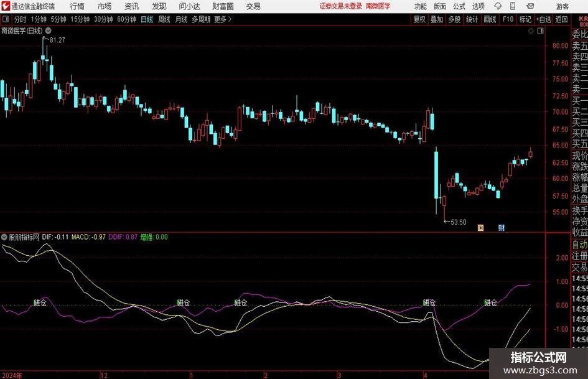Click the 81.27 high price label
Screen dimensions: 588x379
(x=57, y=40)
